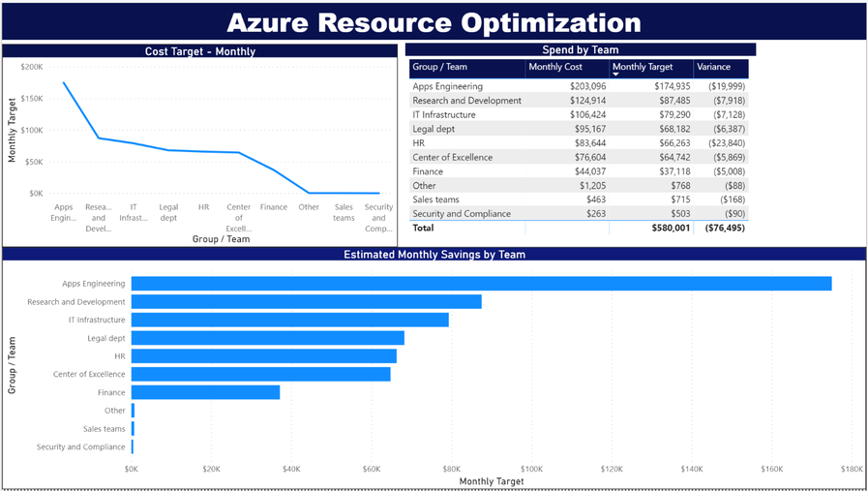
Task: Click Sales teams label on line chart axis
Action: pyautogui.click(x=344, y=212)
